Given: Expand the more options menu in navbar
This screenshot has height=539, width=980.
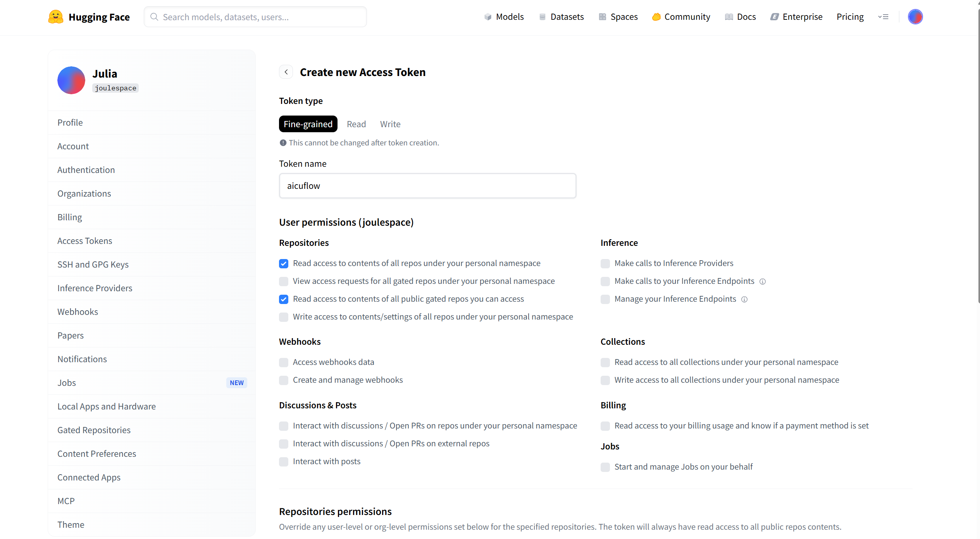Looking at the screenshot, I should (x=883, y=17).
